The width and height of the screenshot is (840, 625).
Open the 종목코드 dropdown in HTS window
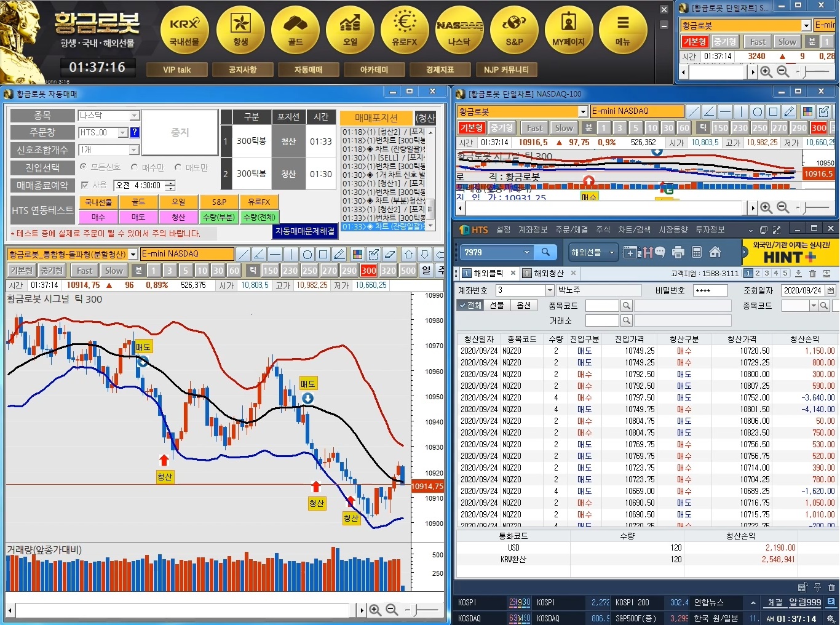(x=814, y=306)
